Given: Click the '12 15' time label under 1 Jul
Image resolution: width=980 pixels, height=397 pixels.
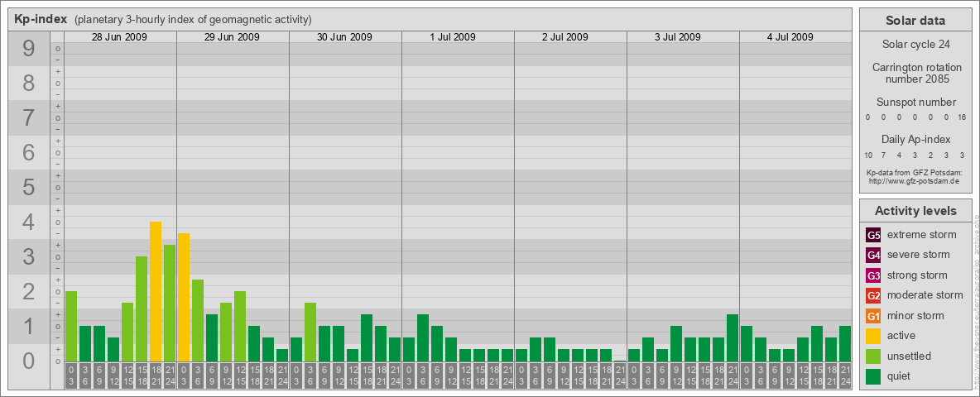Looking at the screenshot, I should tap(465, 376).
